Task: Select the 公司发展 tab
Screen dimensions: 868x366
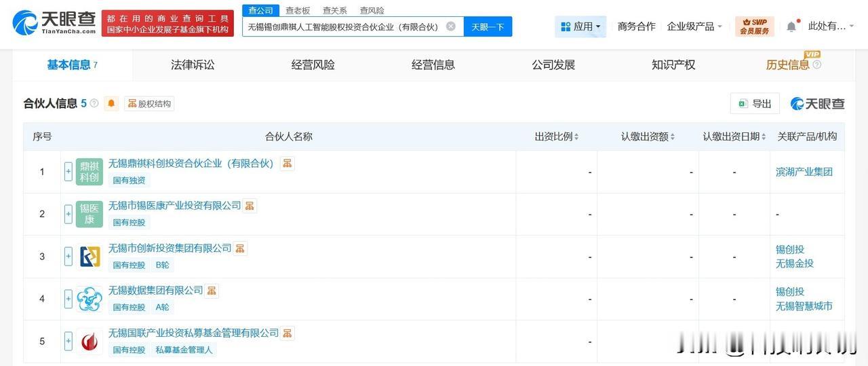Action: coord(553,65)
